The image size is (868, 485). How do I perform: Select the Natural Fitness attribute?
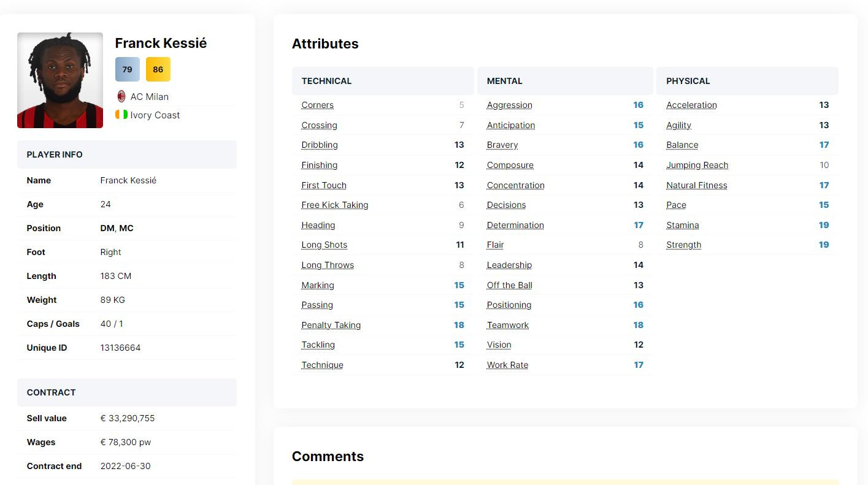(696, 185)
